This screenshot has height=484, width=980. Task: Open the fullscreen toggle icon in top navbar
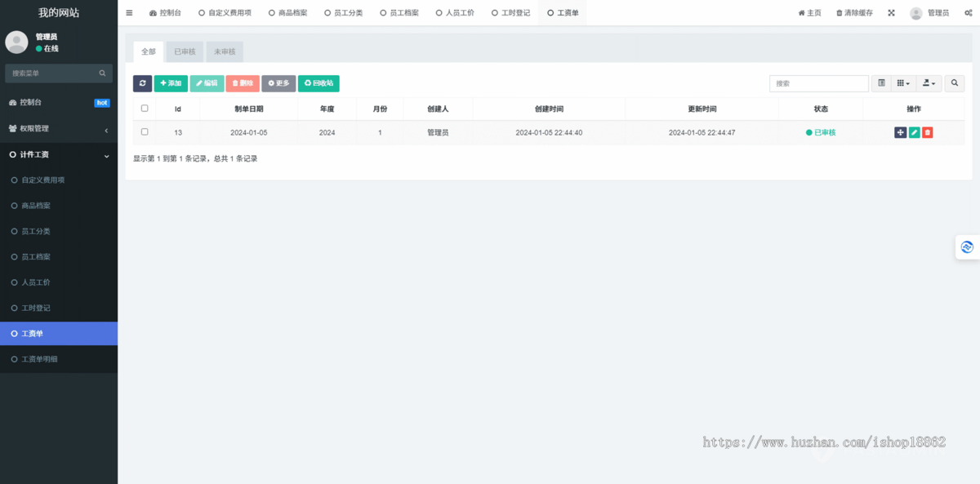coord(892,12)
